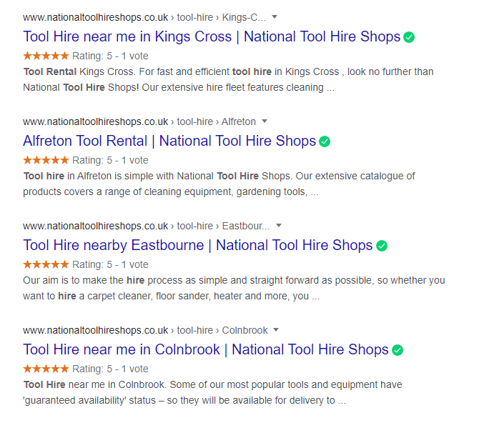Viewport: 489px width, 448px height.
Task: Click the Alfreton breadcrumb URL text
Action: [x=239, y=121]
